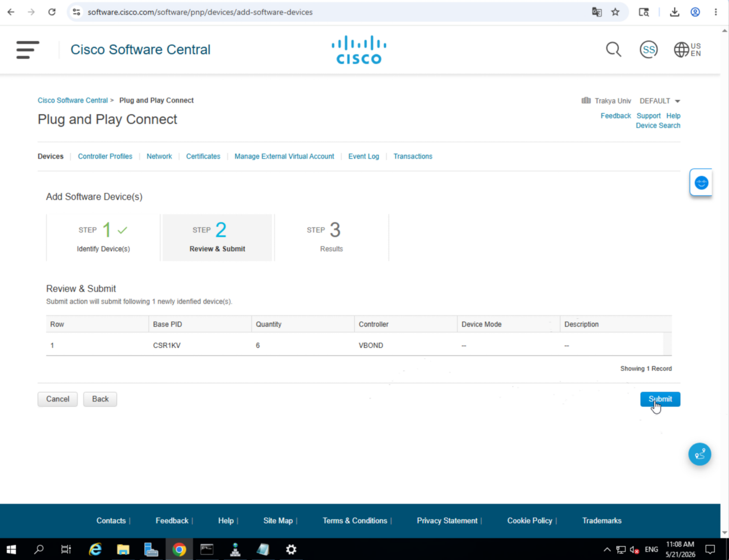Click the Controller column header
Image resolution: width=729 pixels, height=560 pixels.
pyautogui.click(x=406, y=324)
